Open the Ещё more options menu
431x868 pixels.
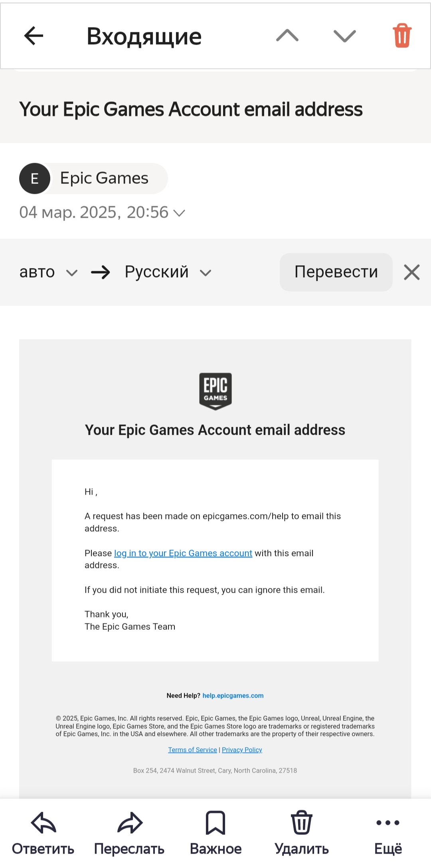pyautogui.click(x=388, y=823)
